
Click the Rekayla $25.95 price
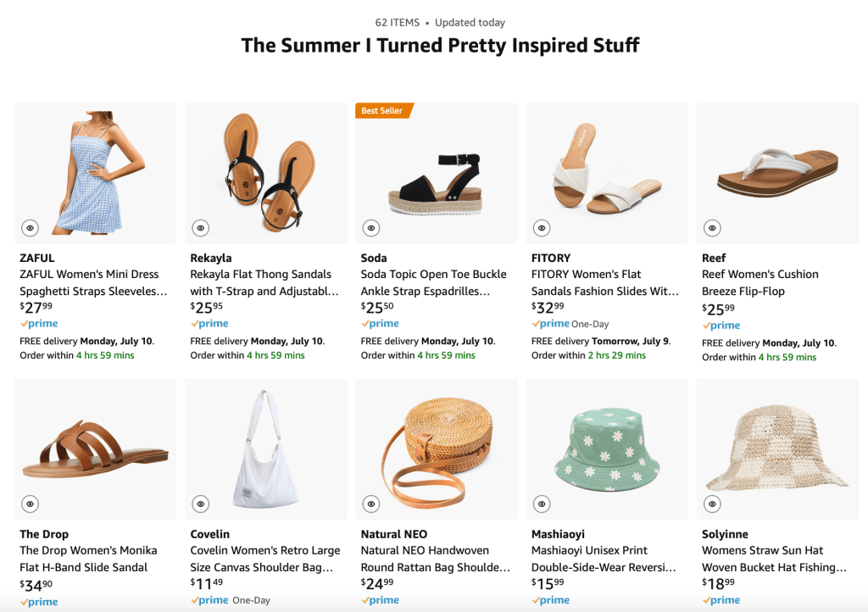[x=207, y=307]
